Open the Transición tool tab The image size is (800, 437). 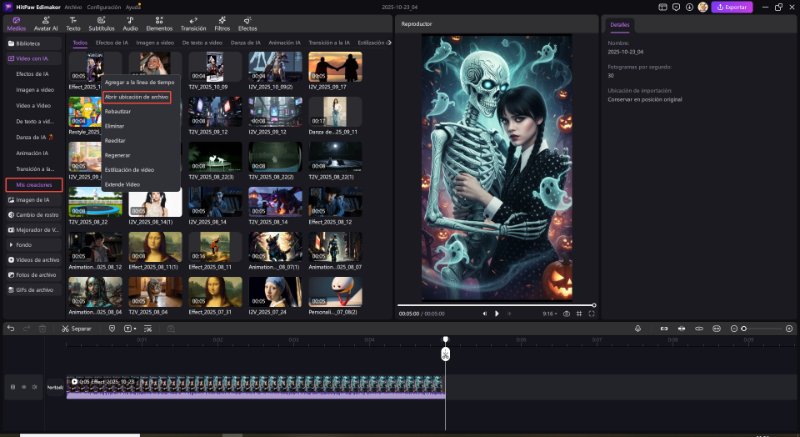pyautogui.click(x=193, y=23)
